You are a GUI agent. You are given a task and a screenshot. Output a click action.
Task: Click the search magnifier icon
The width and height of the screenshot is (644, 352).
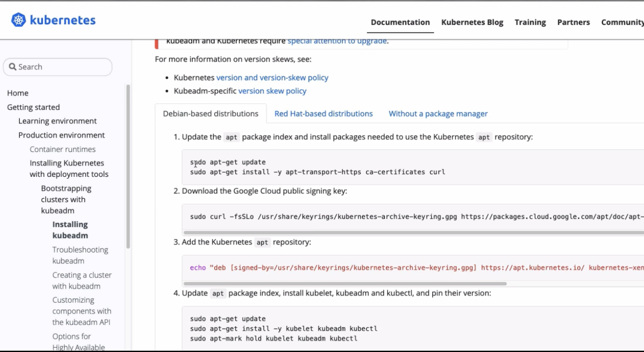(x=12, y=67)
